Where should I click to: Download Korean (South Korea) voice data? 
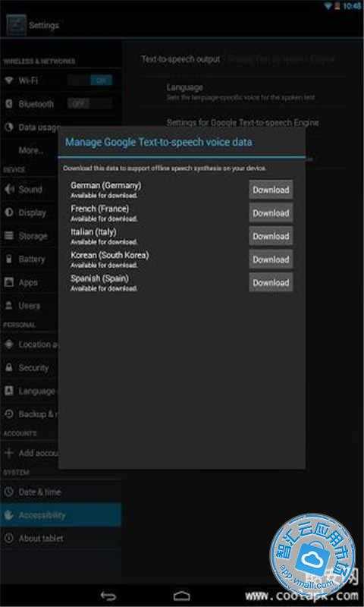click(x=271, y=259)
